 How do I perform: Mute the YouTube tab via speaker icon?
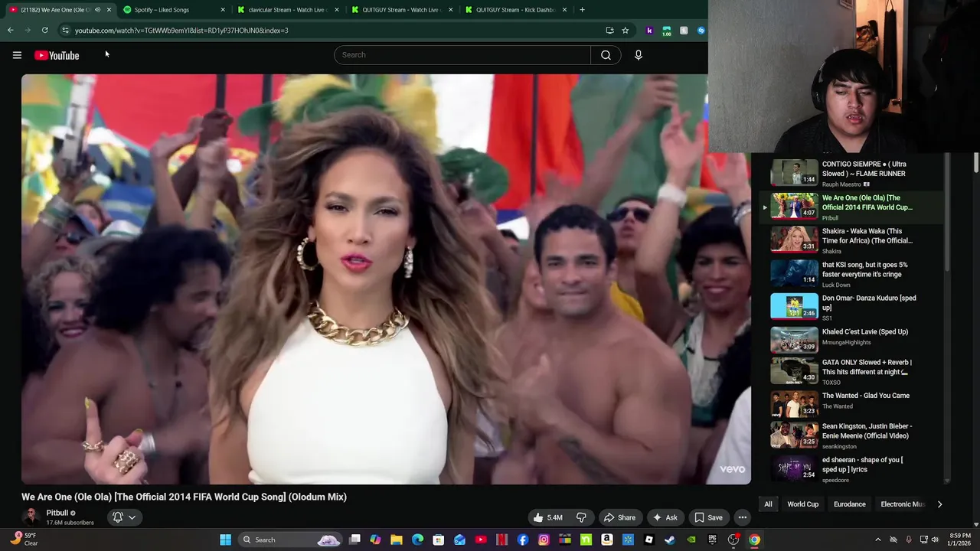pos(97,10)
